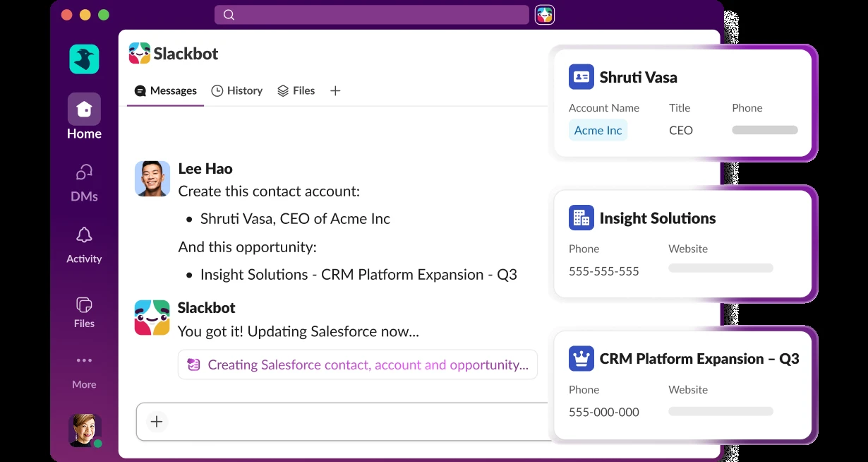The image size is (868, 462).
Task: Click the Slackbot conversation title
Action: 186,54
